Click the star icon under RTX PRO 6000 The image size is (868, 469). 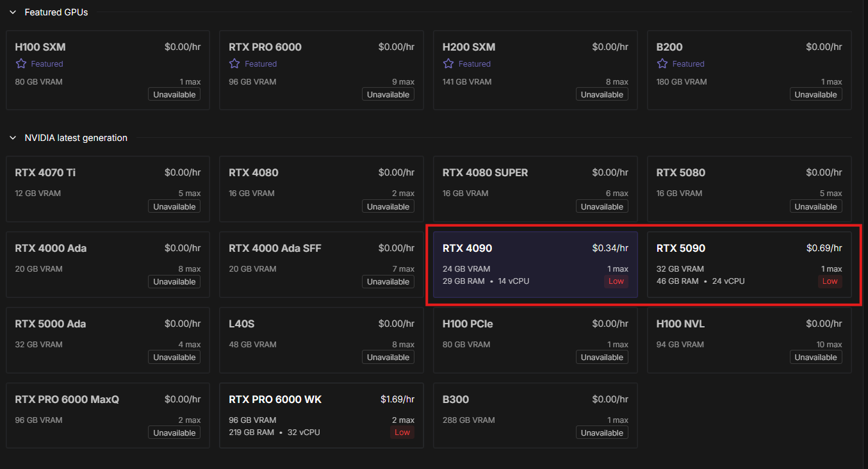(x=234, y=63)
